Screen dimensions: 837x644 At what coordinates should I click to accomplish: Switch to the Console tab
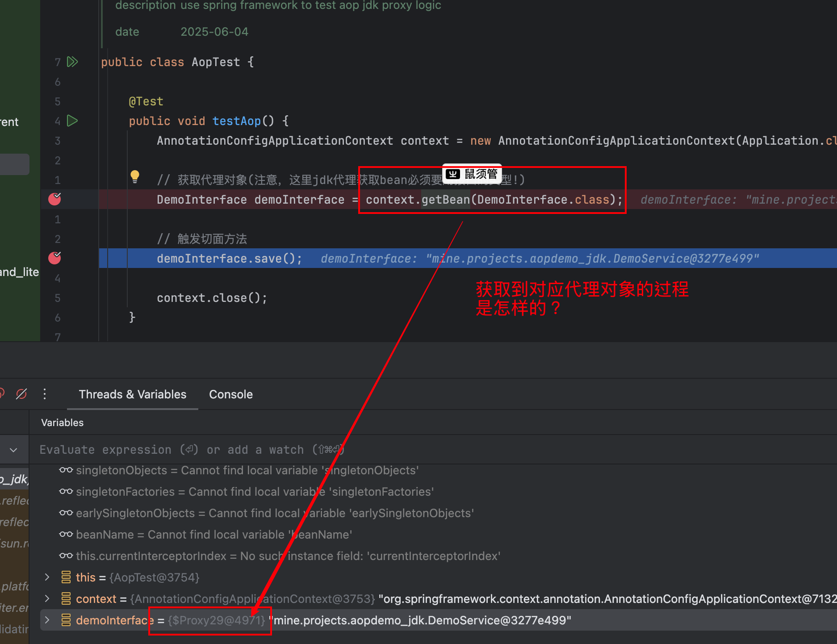pyautogui.click(x=230, y=394)
